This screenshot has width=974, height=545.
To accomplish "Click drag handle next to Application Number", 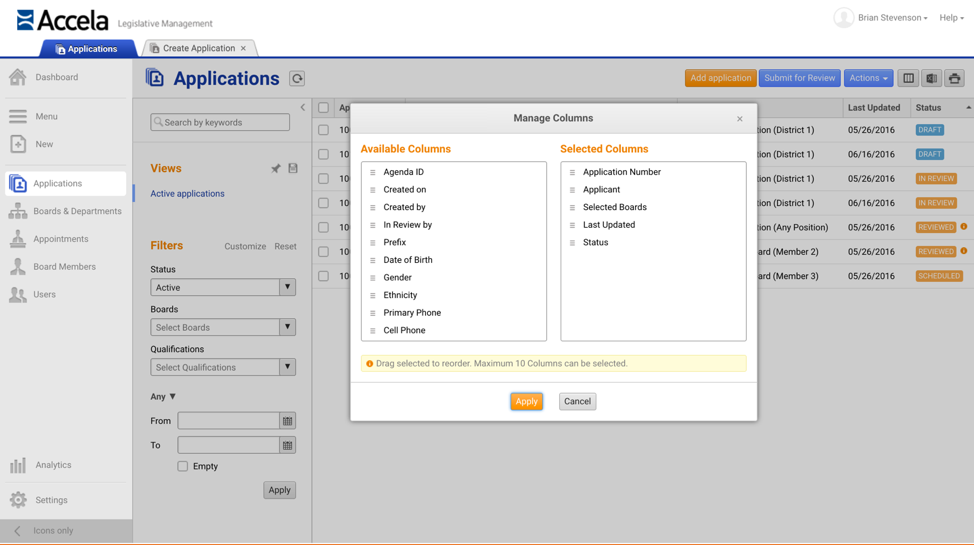I will point(572,172).
